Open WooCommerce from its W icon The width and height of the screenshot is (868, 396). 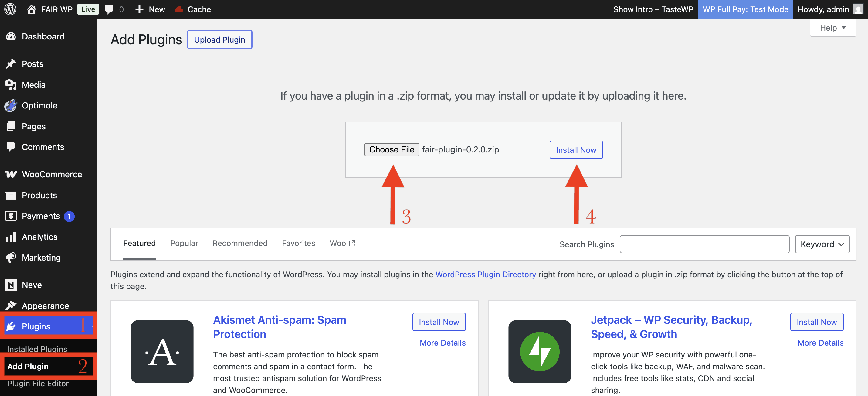pos(11,174)
